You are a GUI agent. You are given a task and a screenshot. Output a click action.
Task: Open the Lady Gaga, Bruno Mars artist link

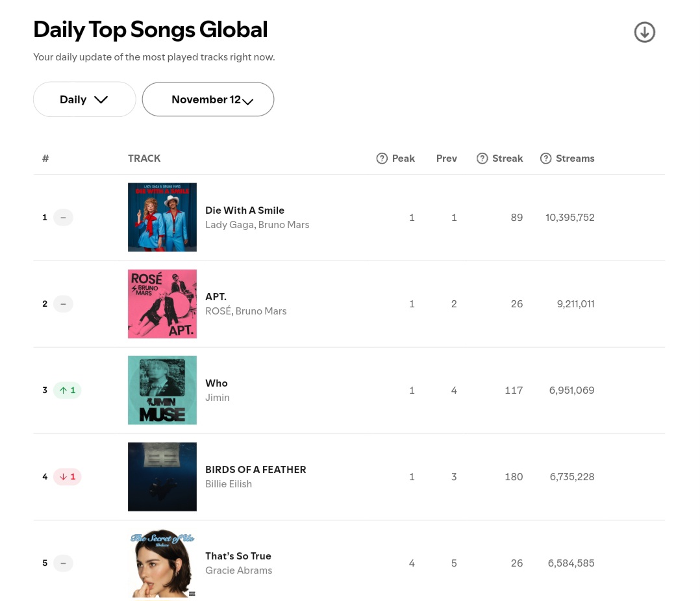click(x=257, y=225)
